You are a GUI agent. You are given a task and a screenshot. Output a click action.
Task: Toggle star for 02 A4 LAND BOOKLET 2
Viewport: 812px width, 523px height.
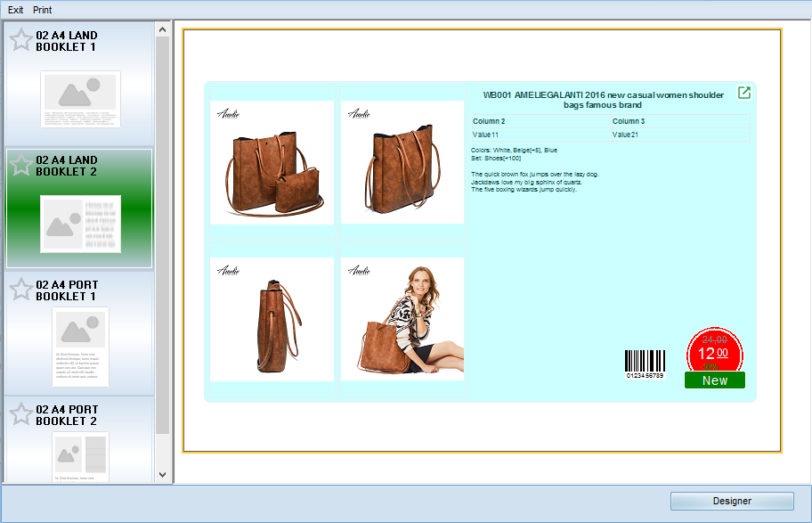[20, 165]
